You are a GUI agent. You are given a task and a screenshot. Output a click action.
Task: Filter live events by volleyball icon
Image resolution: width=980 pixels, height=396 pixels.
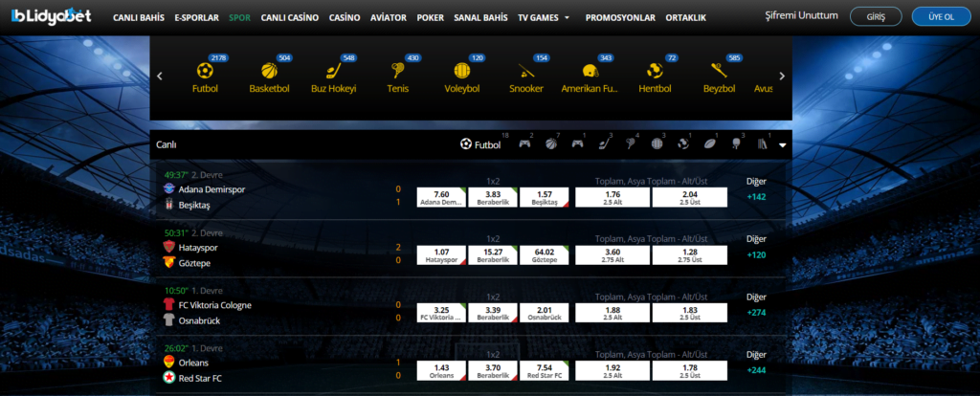pyautogui.click(x=657, y=143)
